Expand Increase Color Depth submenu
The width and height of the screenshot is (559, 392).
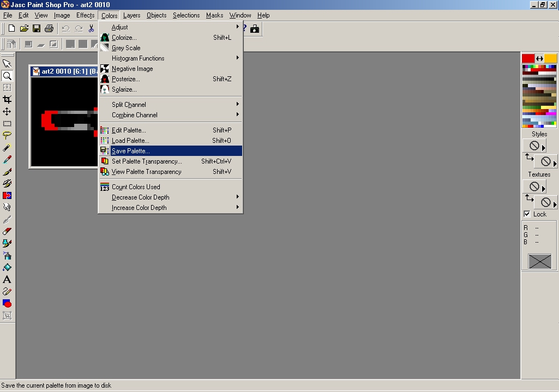tap(170, 207)
